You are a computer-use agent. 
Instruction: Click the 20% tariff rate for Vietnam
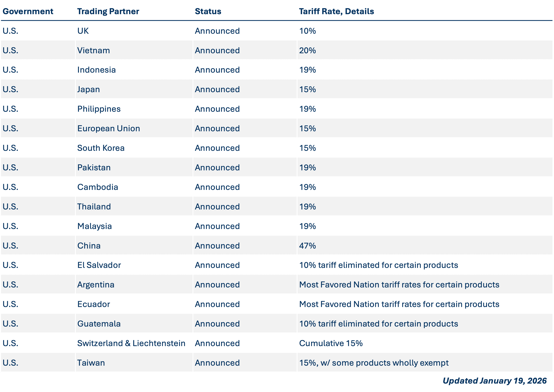(307, 50)
